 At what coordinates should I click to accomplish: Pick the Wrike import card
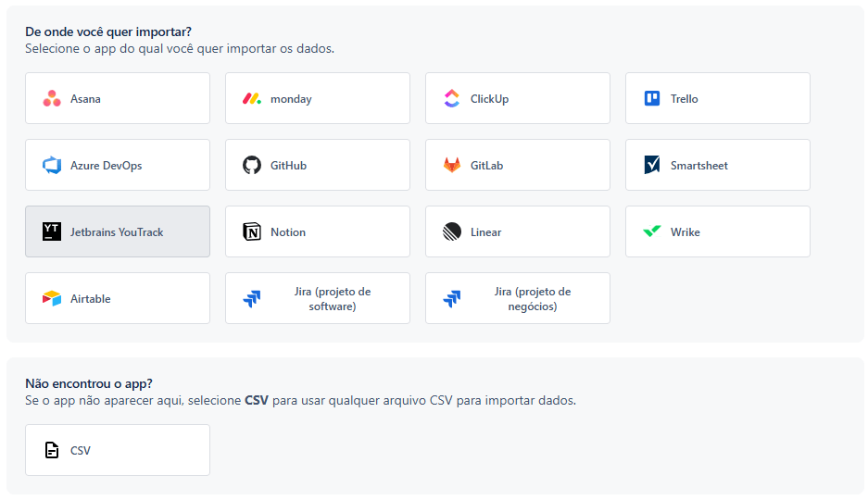pyautogui.click(x=718, y=231)
